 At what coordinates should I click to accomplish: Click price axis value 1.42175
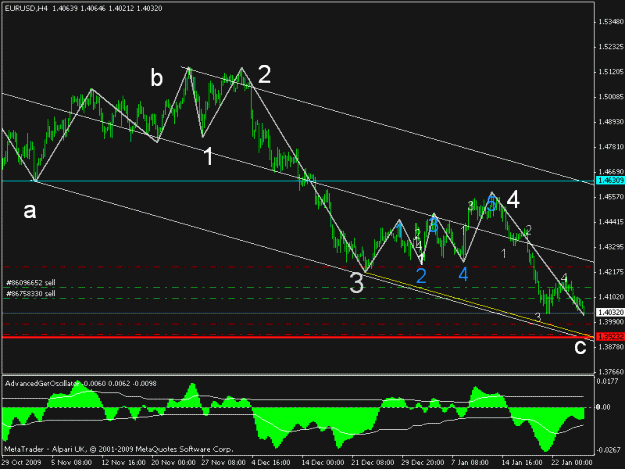pos(611,272)
